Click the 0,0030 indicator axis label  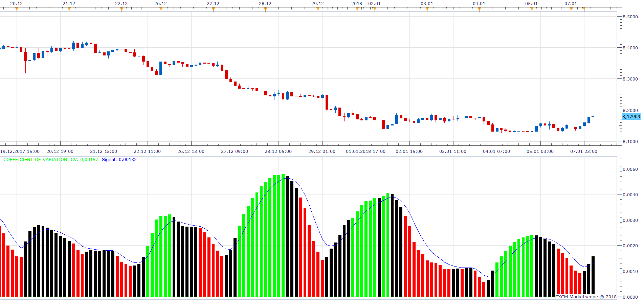(x=630, y=220)
